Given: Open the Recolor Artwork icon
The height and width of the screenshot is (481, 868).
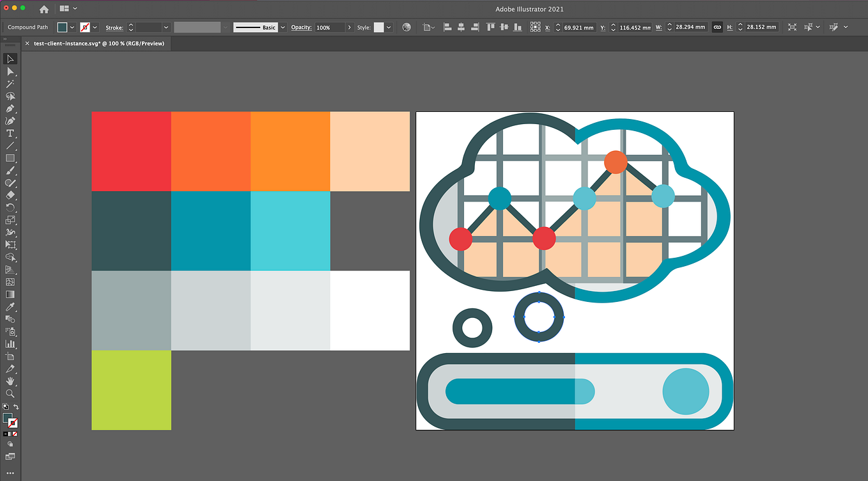Looking at the screenshot, I should click(x=407, y=28).
